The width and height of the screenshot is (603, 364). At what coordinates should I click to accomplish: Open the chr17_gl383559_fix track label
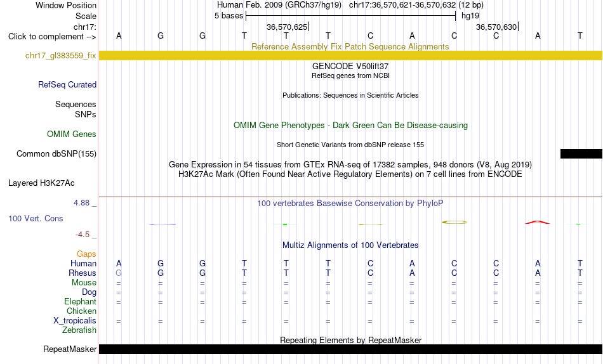60,56
